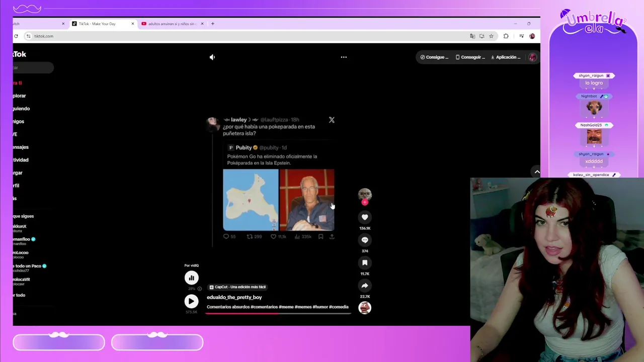Click shyon_raigun 'lo logro' chat message
644x362 pixels.
pyautogui.click(x=594, y=83)
